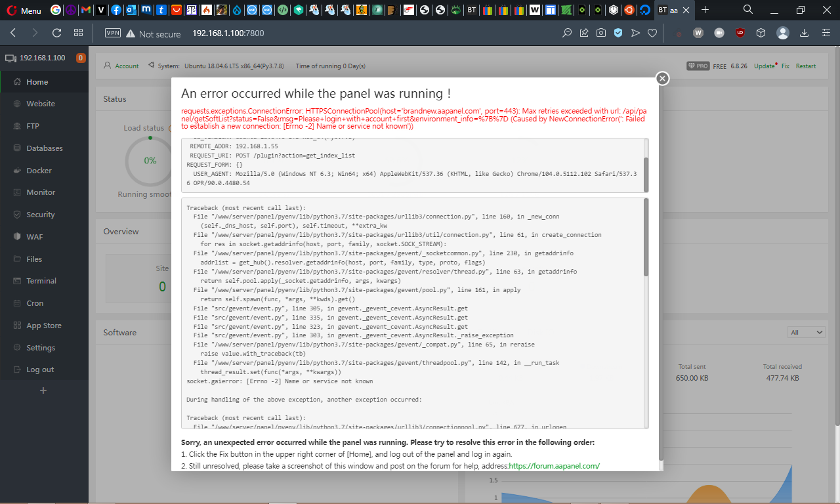Click the Opera Menu button
Image resolution: width=840 pixels, height=504 pixels.
coord(24,10)
